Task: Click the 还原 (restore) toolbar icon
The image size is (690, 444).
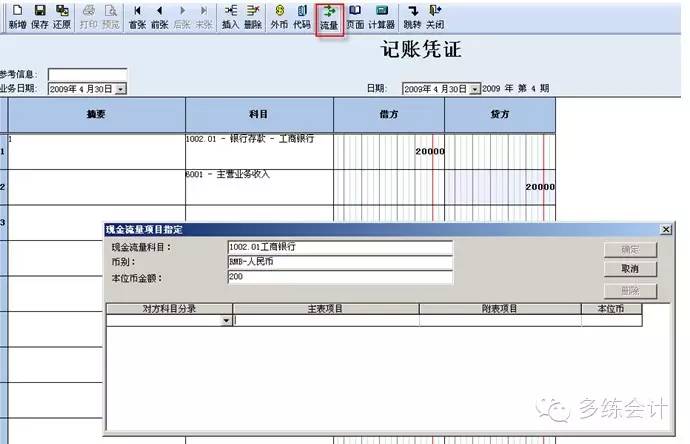Action: (x=62, y=17)
